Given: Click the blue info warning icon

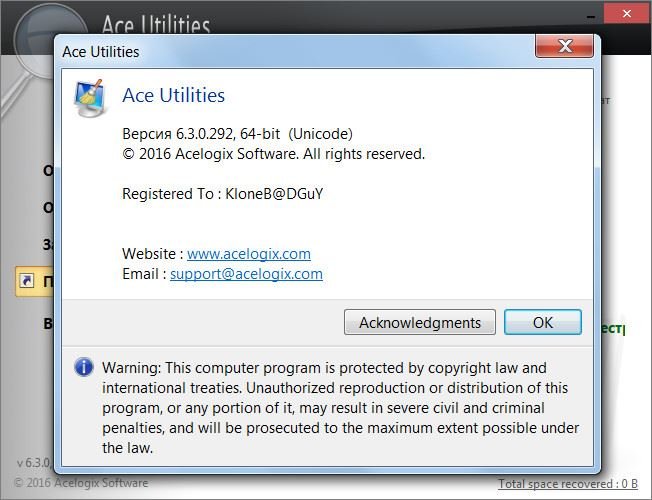Looking at the screenshot, I should click(x=84, y=367).
